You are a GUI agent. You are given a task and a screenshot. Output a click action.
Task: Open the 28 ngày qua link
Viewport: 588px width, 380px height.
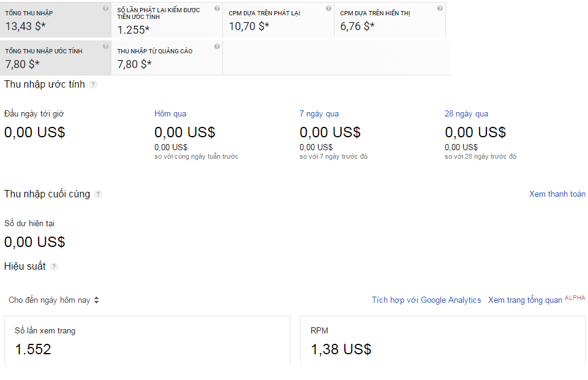[x=466, y=114]
